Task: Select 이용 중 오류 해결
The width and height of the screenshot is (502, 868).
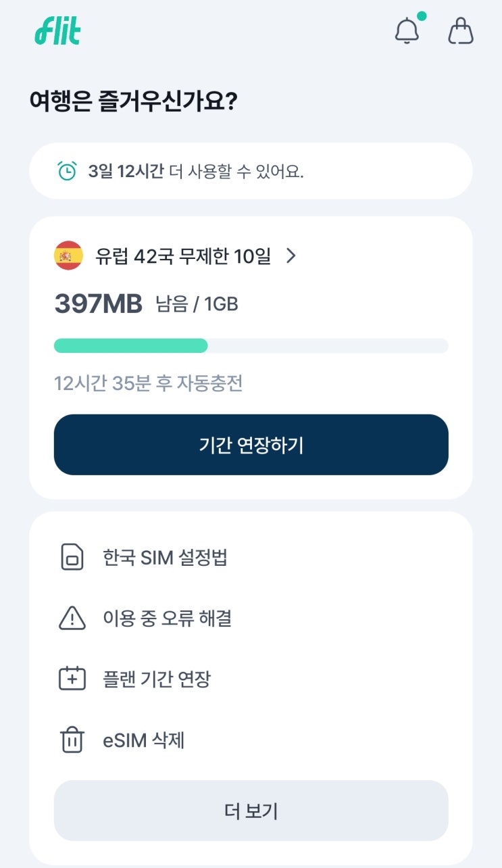Action: pyautogui.click(x=167, y=618)
